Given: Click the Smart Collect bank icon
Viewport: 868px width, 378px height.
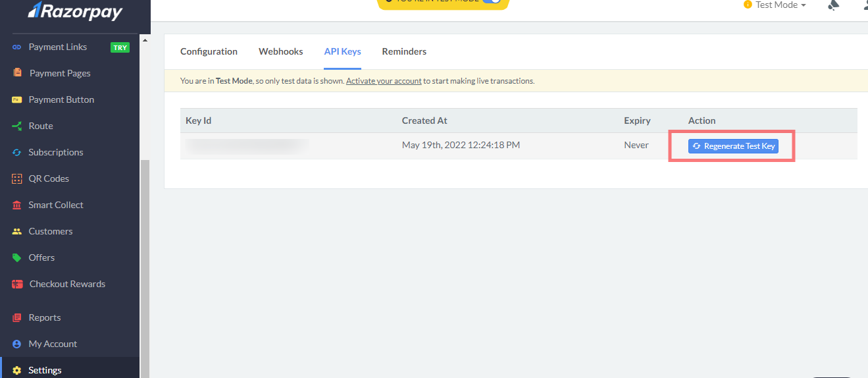Looking at the screenshot, I should click(17, 205).
